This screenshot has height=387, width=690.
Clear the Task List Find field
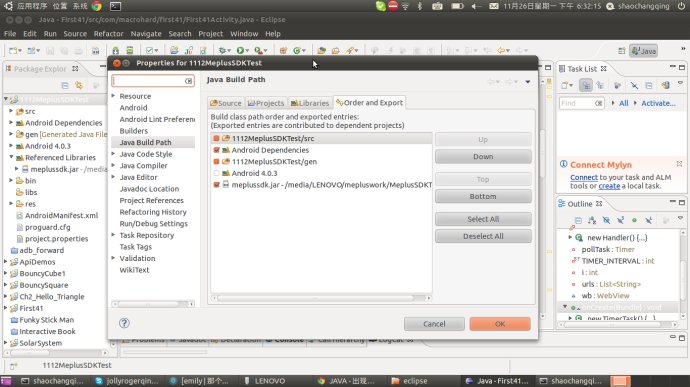pyautogui.click(x=598, y=103)
